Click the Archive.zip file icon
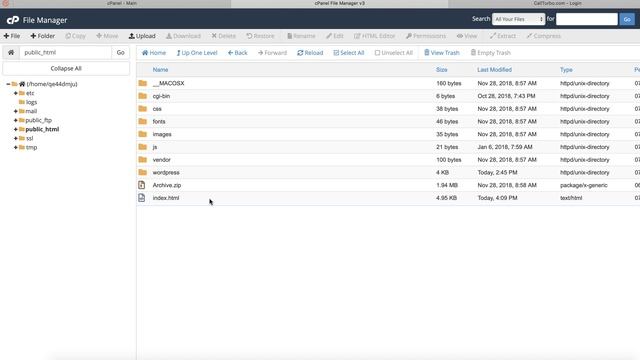 [142, 185]
